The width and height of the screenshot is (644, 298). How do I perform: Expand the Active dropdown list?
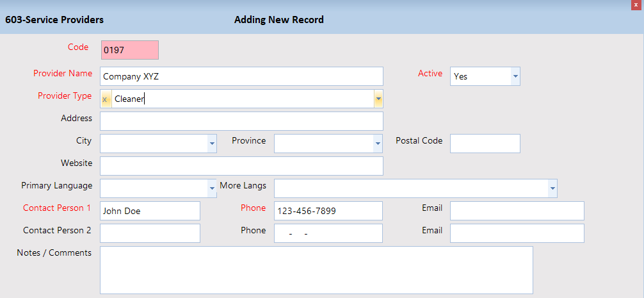(x=515, y=76)
